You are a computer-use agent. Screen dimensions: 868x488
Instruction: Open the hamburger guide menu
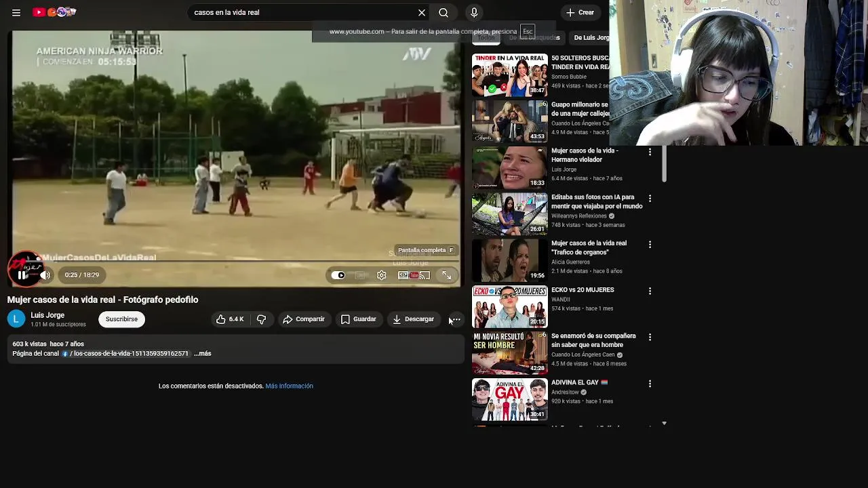(16, 12)
